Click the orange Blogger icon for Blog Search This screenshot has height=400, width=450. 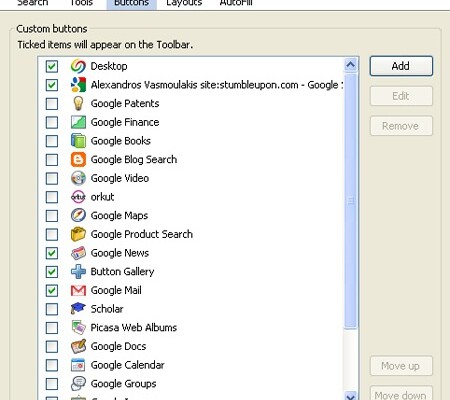click(x=78, y=159)
